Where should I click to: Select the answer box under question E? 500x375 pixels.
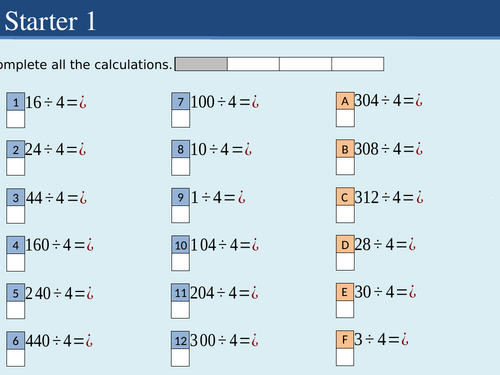point(345,309)
